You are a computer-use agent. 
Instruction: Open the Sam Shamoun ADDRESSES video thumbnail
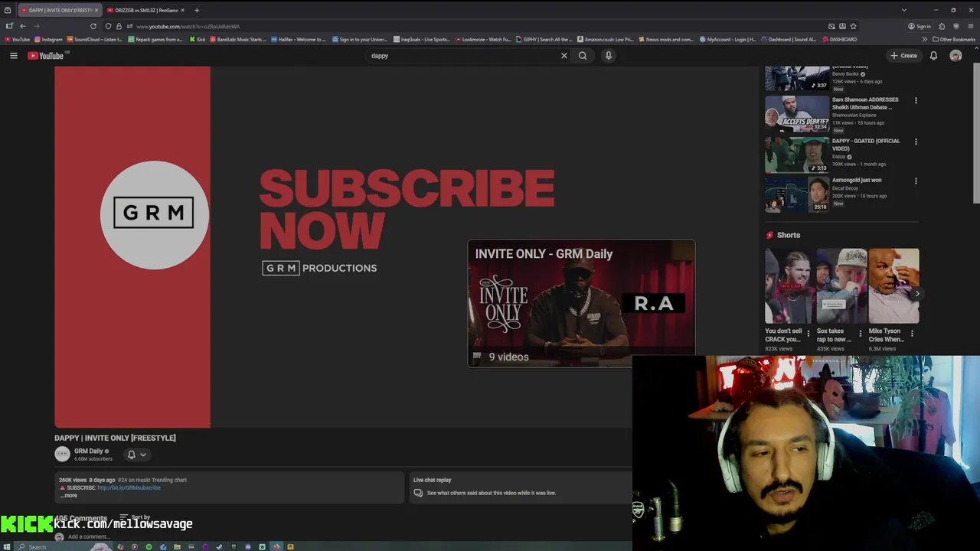pos(797,113)
